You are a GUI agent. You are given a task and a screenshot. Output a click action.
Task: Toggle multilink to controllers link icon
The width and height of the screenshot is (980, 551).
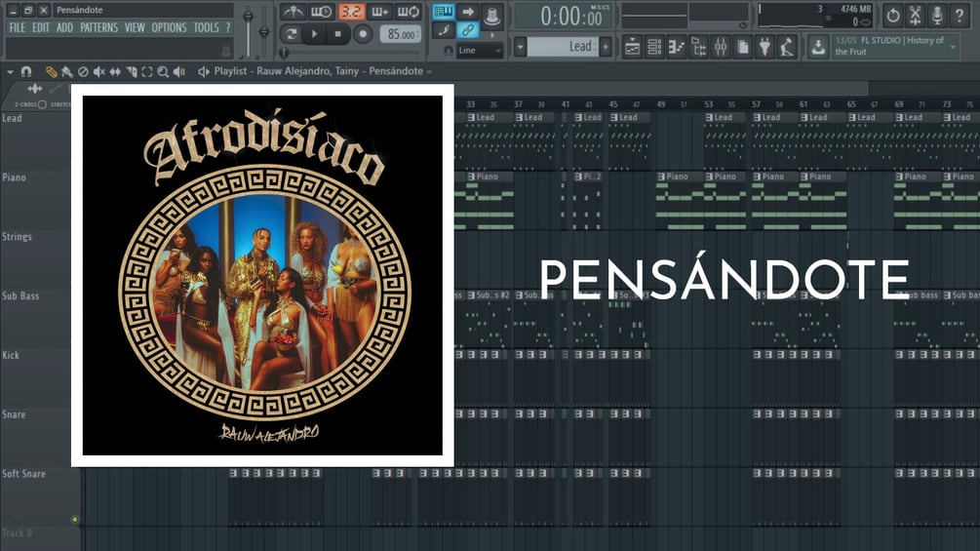[x=467, y=30]
